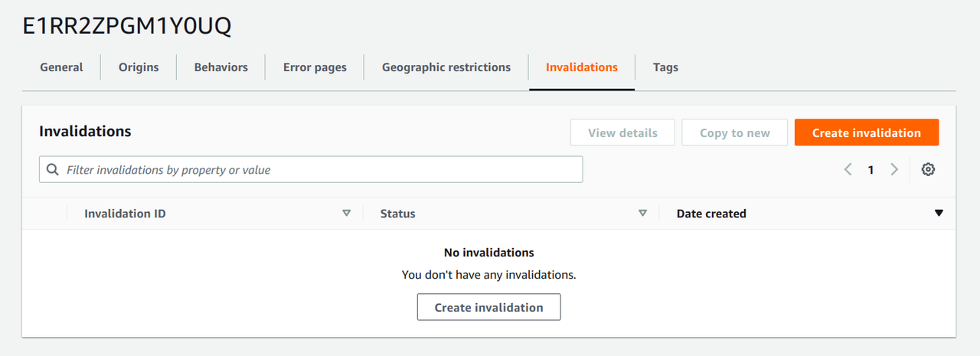Click the search magnifier icon in filter box
The height and width of the screenshot is (356, 980).
(53, 170)
